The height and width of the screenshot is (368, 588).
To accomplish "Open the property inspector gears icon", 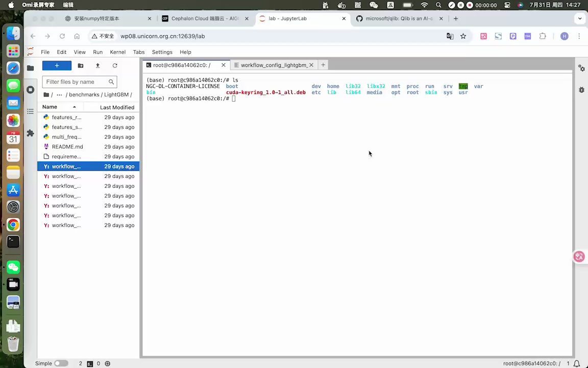I will (x=581, y=68).
